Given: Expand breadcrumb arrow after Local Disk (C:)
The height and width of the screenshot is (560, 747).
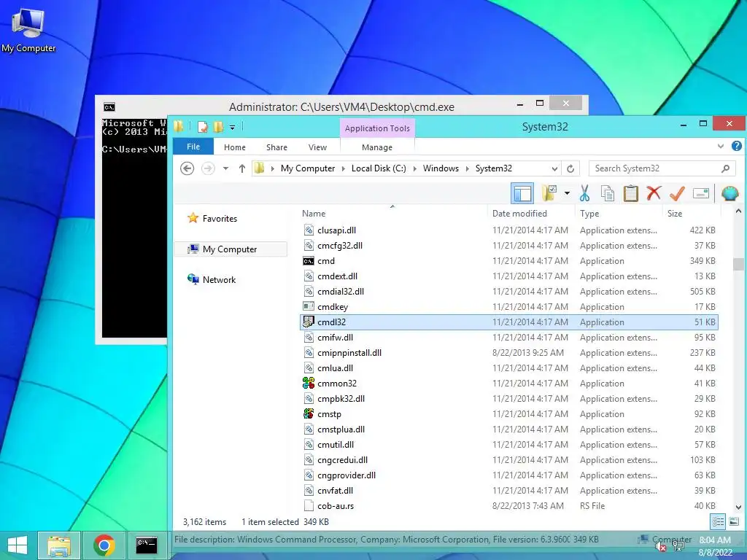Looking at the screenshot, I should 414,168.
